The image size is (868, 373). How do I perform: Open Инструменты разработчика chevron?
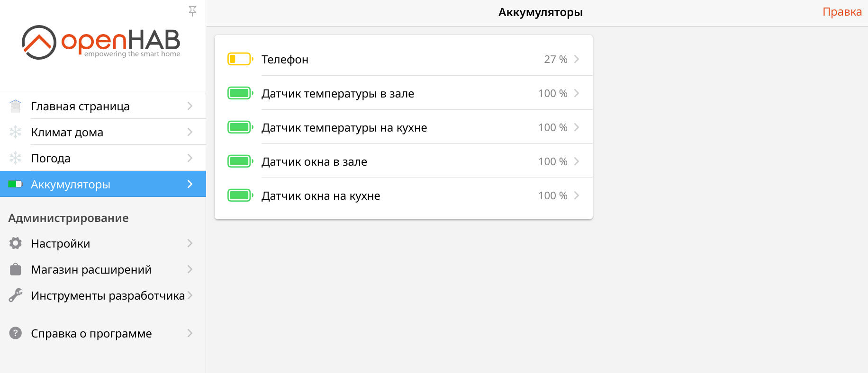point(190,295)
